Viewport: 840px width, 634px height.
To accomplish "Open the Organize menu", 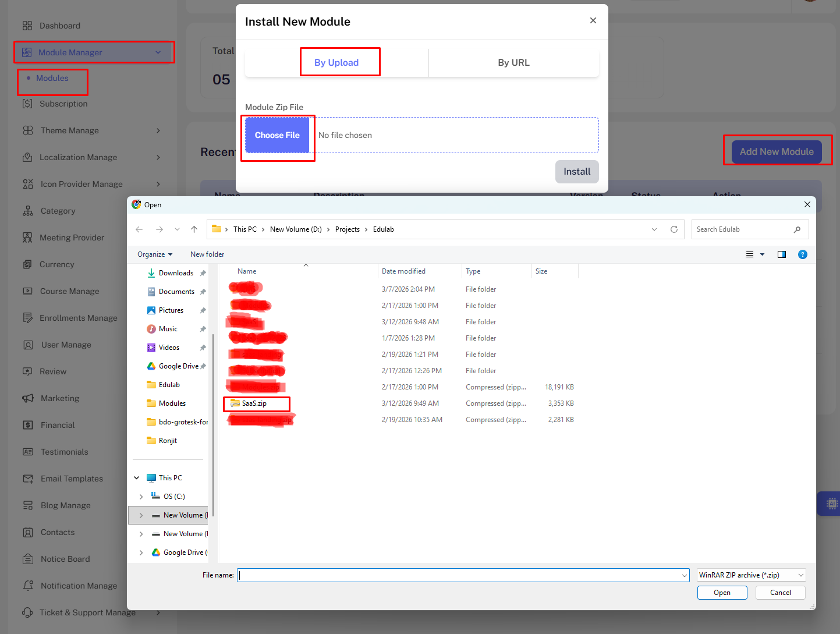I will click(x=154, y=254).
